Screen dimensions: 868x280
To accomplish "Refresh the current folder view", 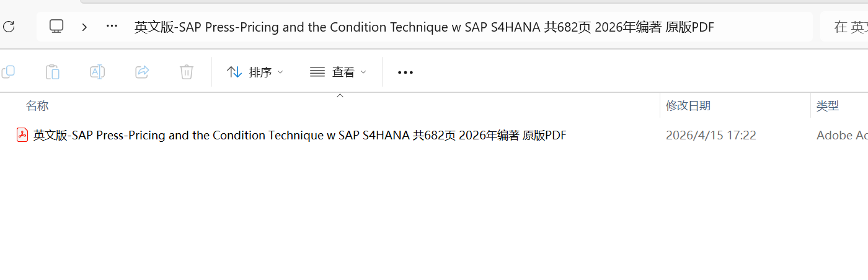I will (x=9, y=27).
